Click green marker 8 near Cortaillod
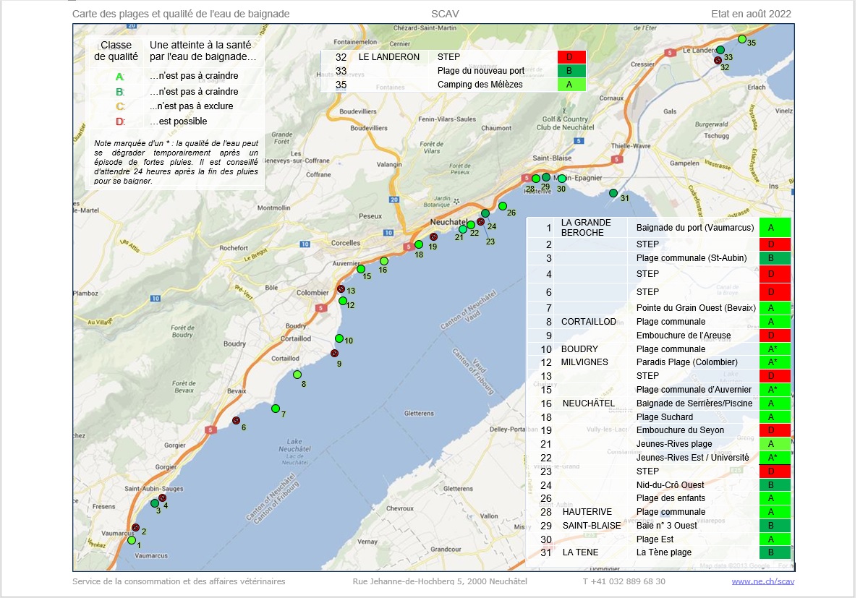This screenshot has width=868, height=598. click(297, 375)
